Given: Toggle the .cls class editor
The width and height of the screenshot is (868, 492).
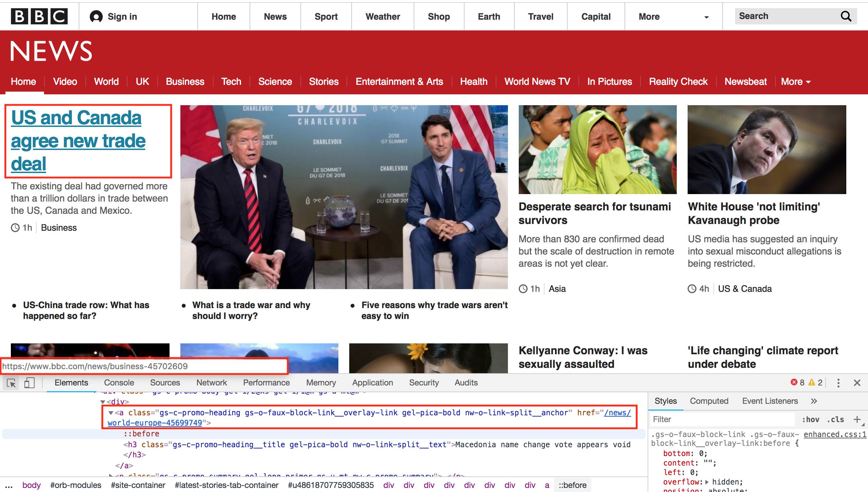Looking at the screenshot, I should point(835,419).
